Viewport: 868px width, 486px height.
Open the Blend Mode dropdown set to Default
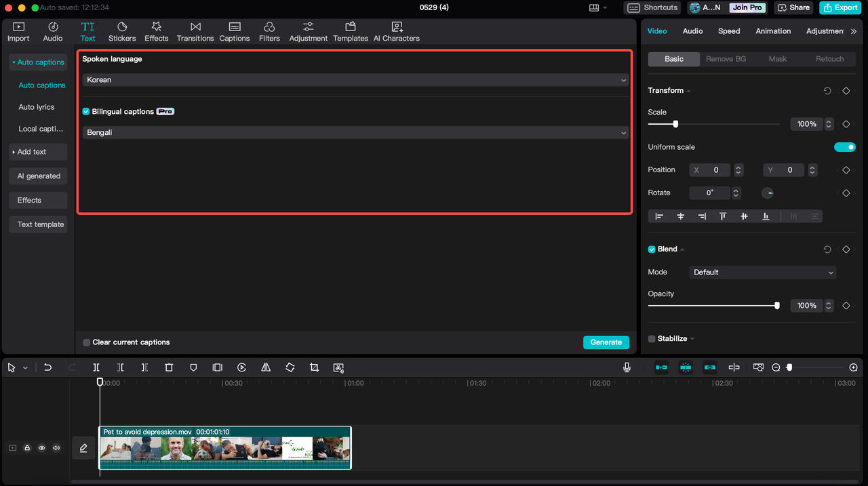click(x=762, y=272)
